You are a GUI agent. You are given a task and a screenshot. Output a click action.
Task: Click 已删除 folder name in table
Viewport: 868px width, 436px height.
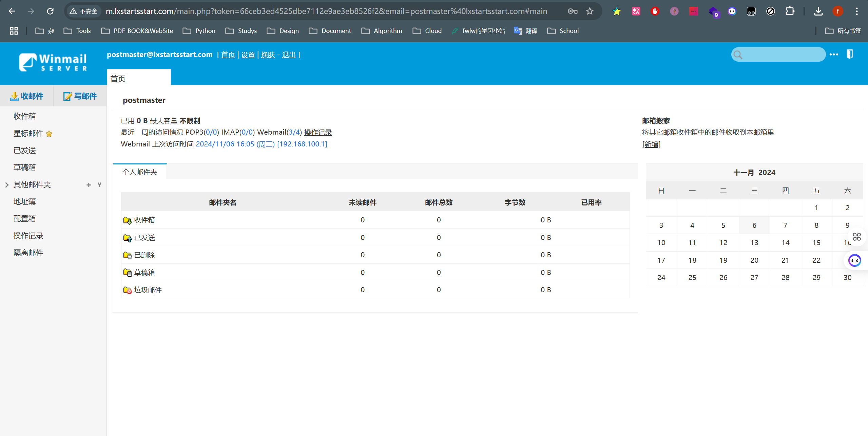pyautogui.click(x=144, y=255)
